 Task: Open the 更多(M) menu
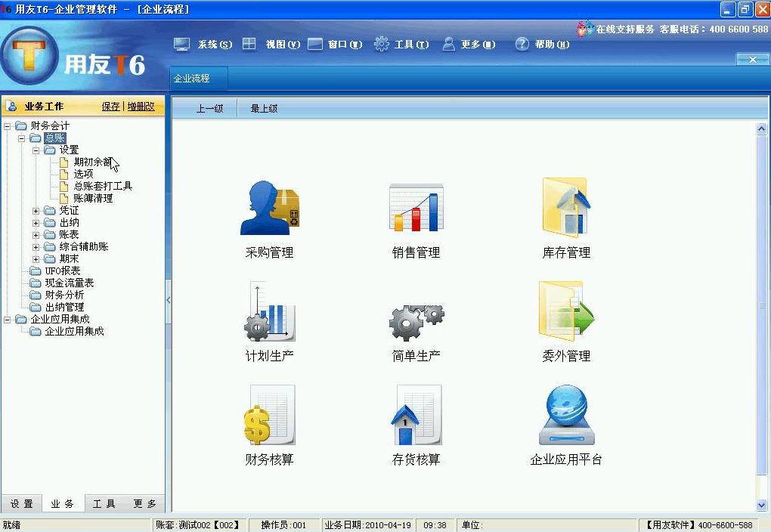(x=478, y=45)
